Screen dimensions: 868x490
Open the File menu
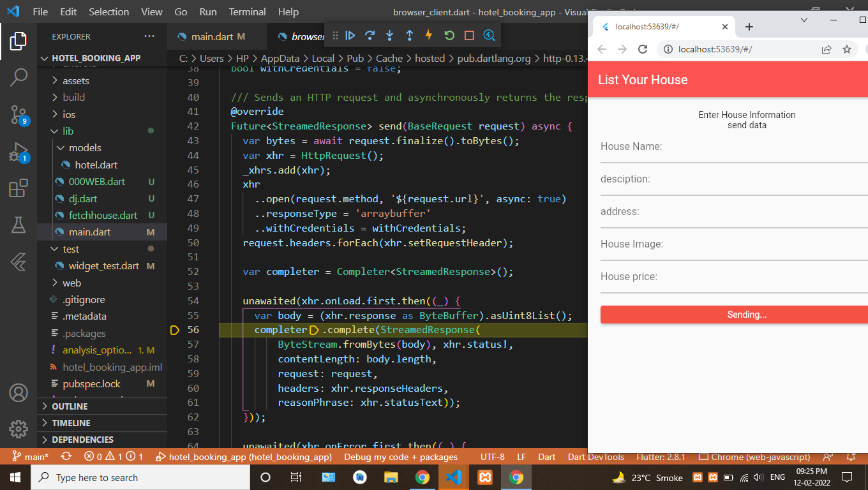click(x=40, y=11)
